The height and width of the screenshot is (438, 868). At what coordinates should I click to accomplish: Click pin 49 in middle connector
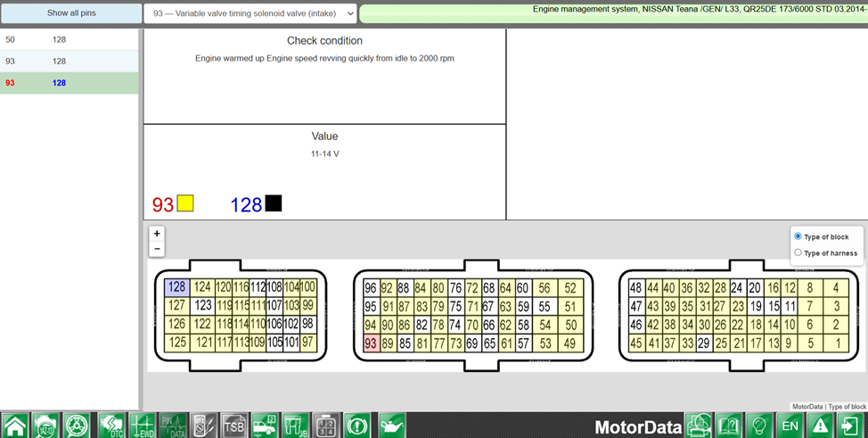pos(570,343)
